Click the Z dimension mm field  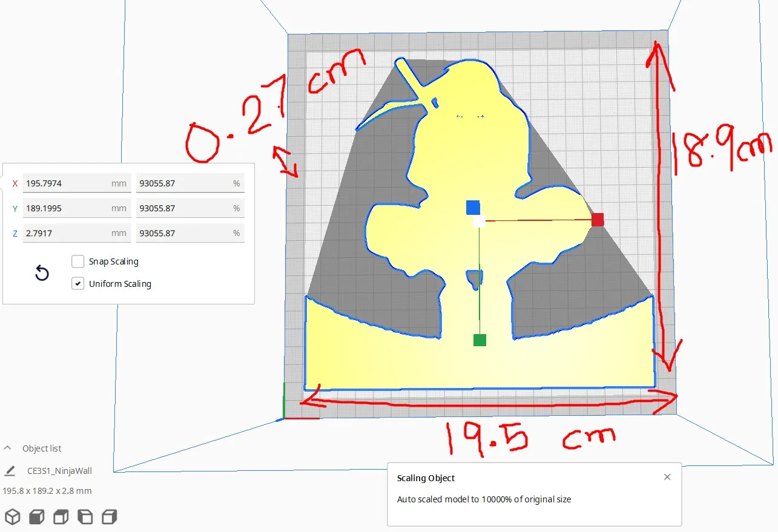click(x=67, y=233)
